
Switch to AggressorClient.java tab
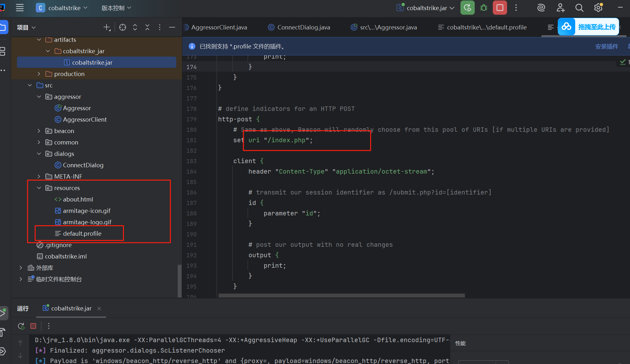pyautogui.click(x=215, y=28)
